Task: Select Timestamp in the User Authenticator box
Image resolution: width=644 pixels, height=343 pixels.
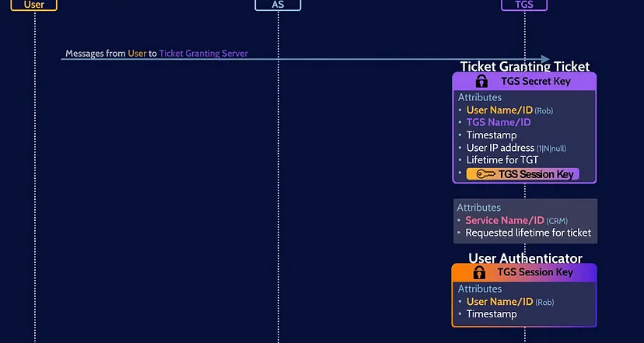Action: click(492, 314)
